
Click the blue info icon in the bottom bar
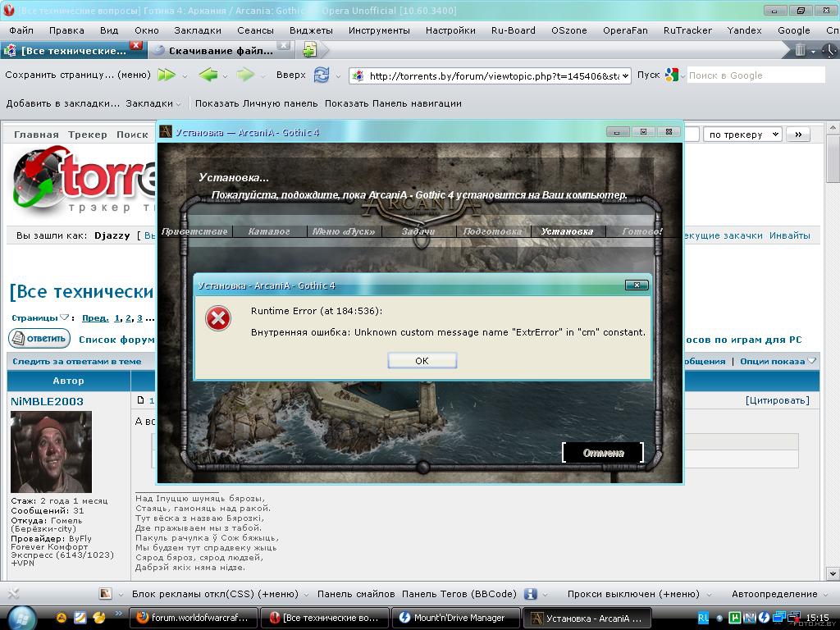pos(531,594)
